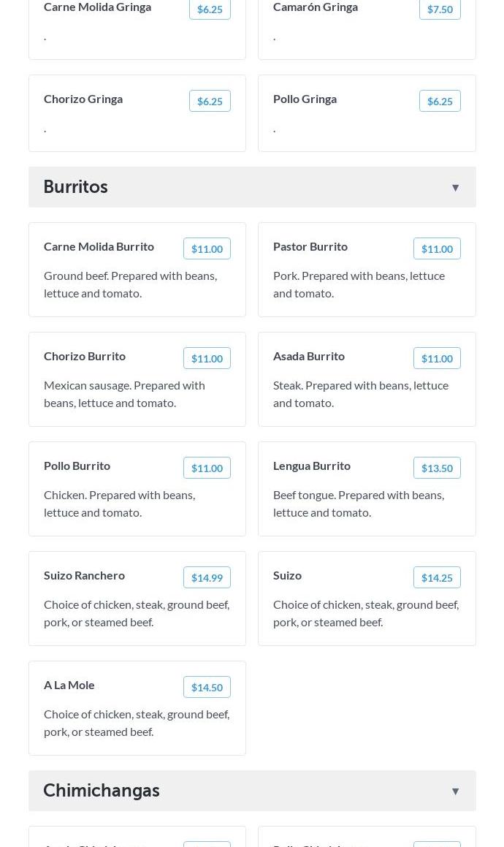
Task: Choose the Suizo $14.25 price button
Action: tap(437, 577)
